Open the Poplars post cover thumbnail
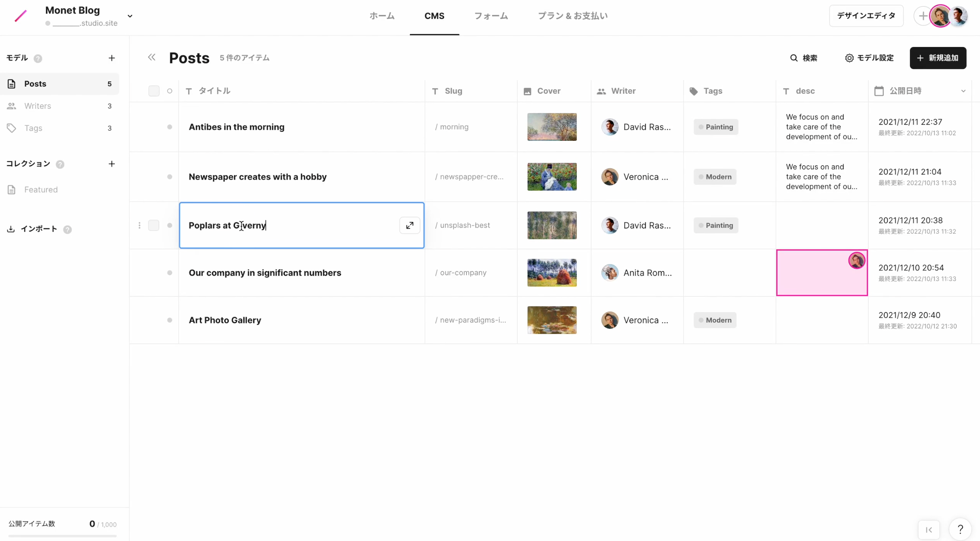Screen dimensions: 980x541 coord(552,225)
